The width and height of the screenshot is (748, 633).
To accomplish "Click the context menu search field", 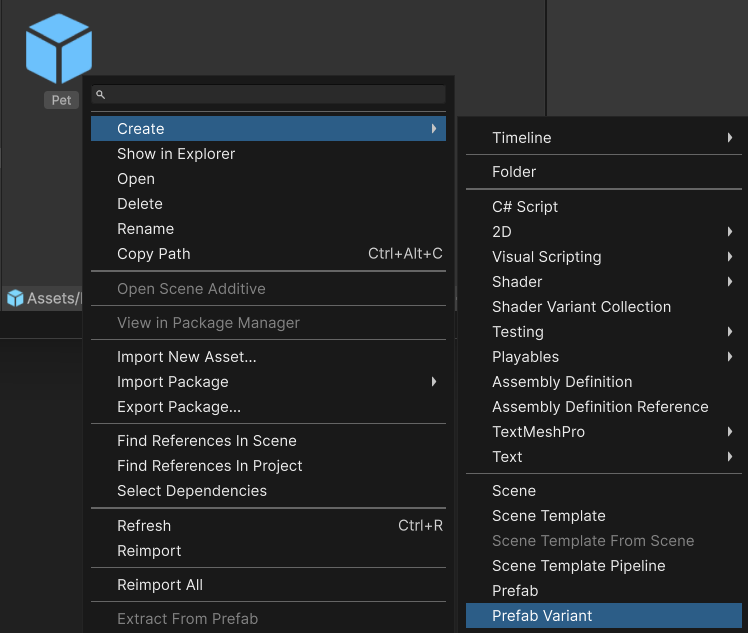I will click(268, 94).
